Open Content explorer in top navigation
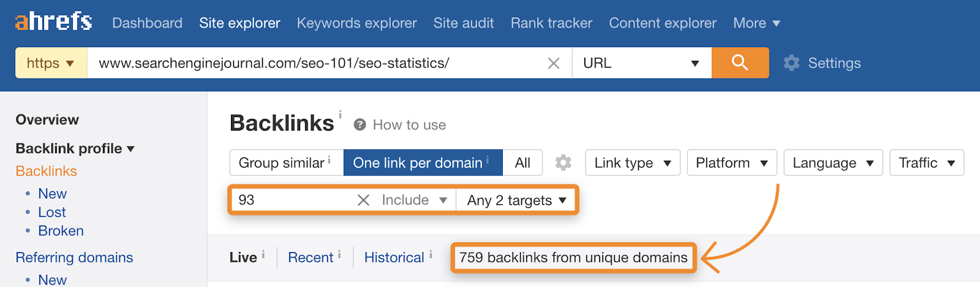The image size is (980, 287). point(663,23)
